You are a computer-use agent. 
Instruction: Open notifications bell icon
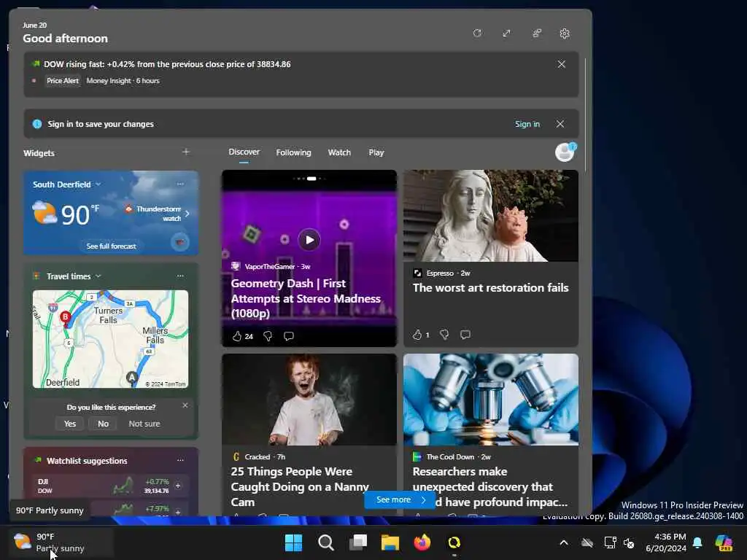point(697,542)
